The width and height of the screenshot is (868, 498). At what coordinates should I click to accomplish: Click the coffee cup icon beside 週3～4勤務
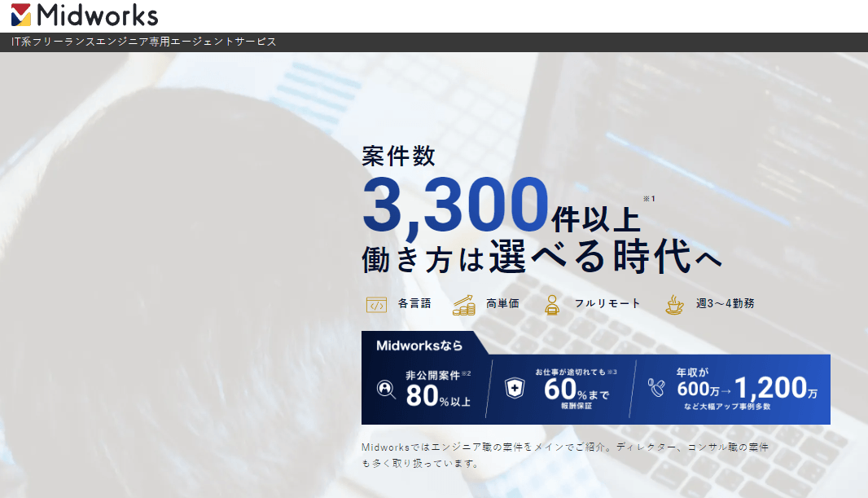[674, 305]
